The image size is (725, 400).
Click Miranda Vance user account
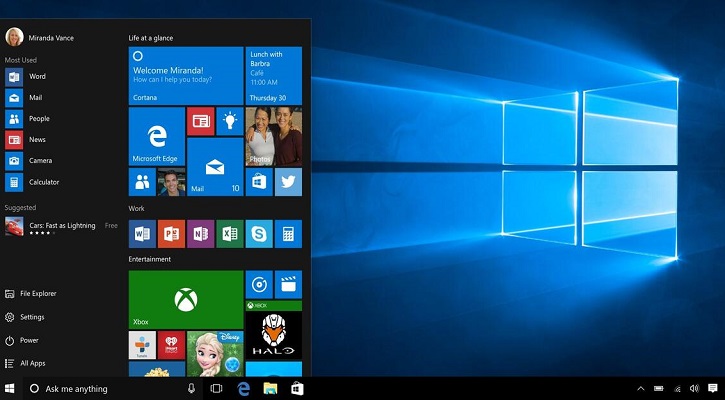(x=39, y=37)
